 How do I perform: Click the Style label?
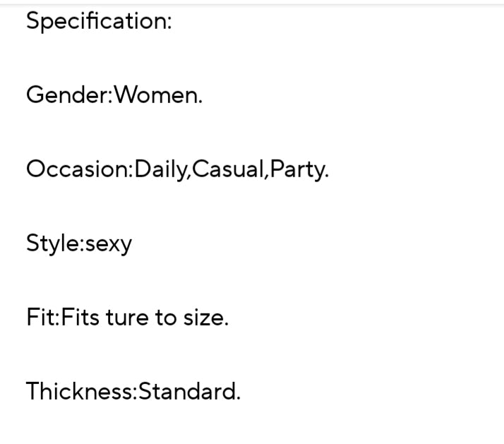(53, 244)
